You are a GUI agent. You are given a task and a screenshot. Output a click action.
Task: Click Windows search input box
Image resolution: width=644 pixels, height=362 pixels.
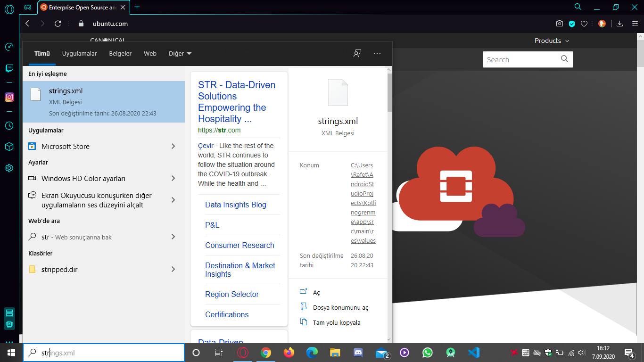coord(104,353)
